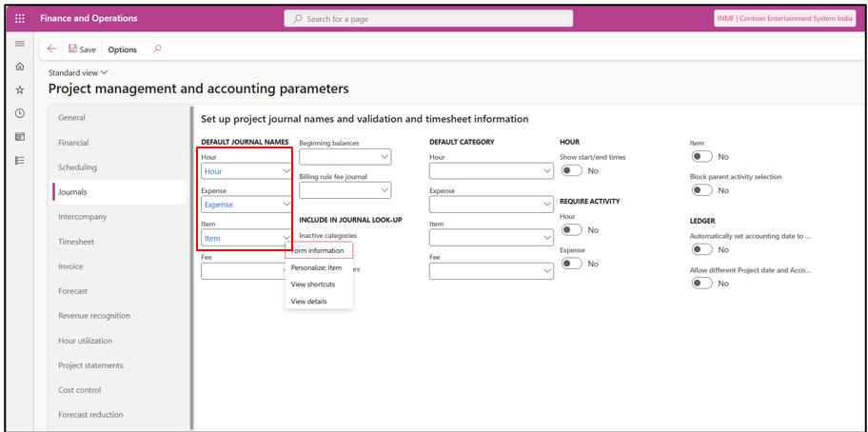This screenshot has height=432, width=868.
Task: Open Modules list icon in sidebar
Action: tap(19, 160)
